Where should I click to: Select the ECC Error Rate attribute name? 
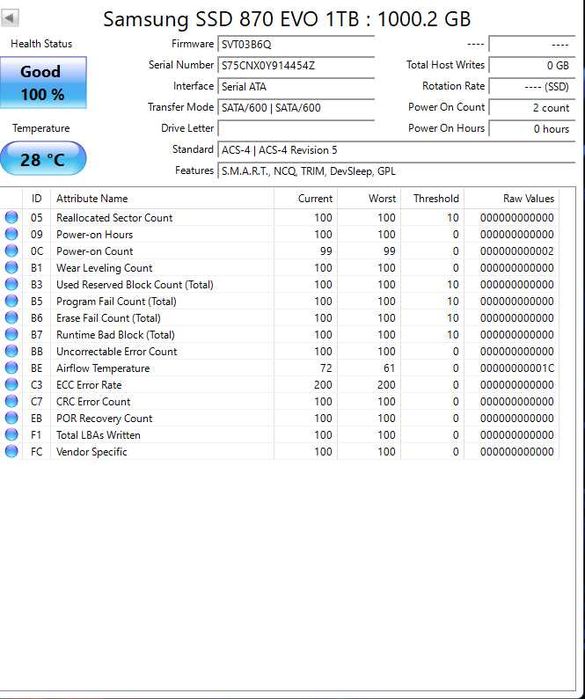click(89, 385)
